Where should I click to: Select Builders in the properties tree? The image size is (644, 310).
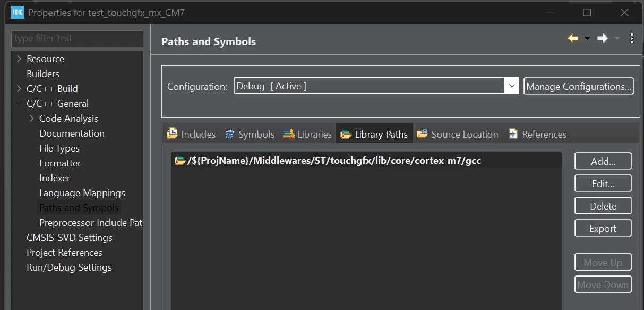click(43, 73)
